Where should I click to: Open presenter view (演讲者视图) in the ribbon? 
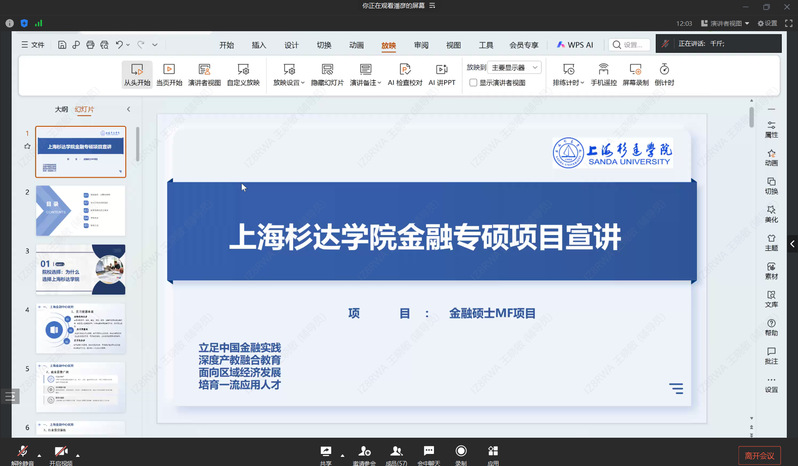(205, 74)
